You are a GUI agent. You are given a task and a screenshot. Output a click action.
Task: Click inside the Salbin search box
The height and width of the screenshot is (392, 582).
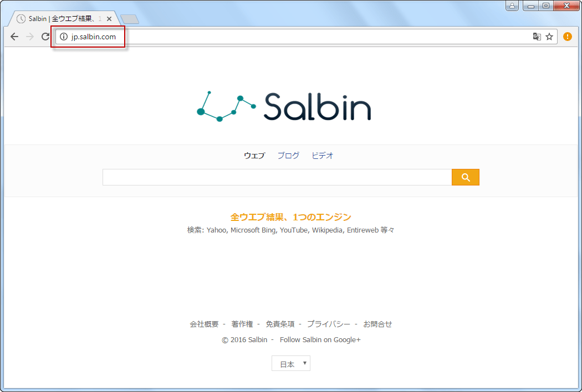click(277, 177)
